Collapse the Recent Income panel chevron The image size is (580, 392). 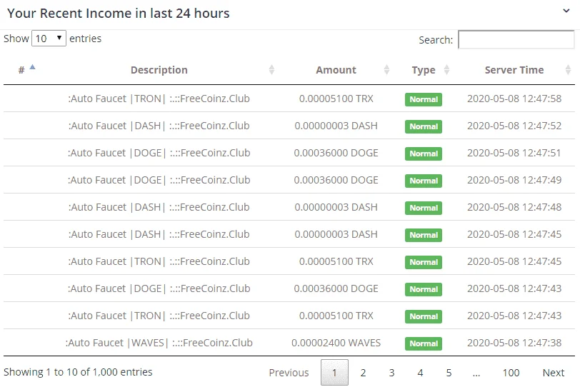click(x=566, y=11)
